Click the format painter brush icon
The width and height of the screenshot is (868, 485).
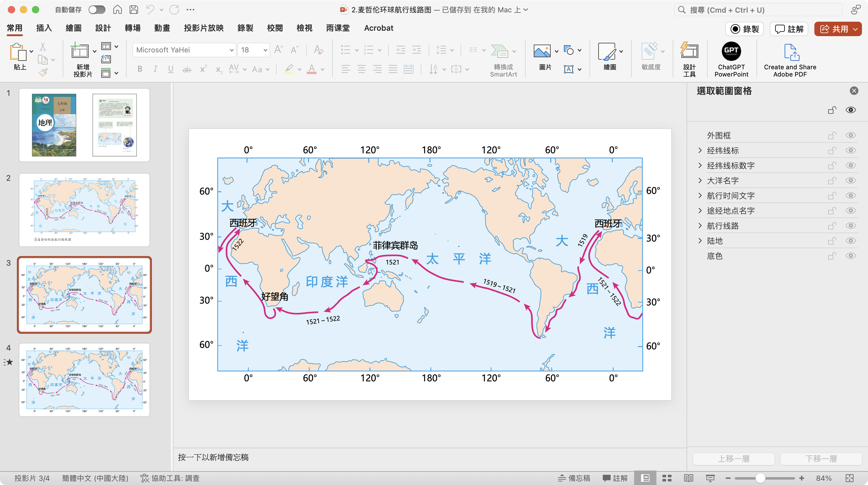coord(43,72)
